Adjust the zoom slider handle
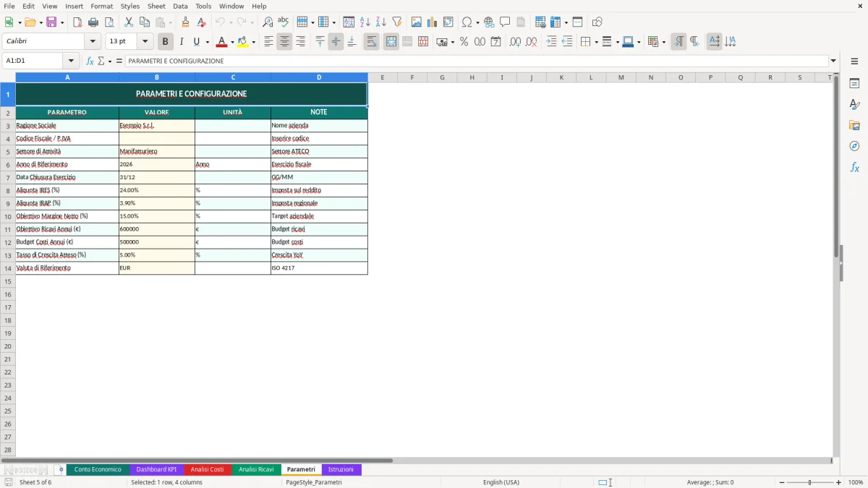 pos(810,482)
